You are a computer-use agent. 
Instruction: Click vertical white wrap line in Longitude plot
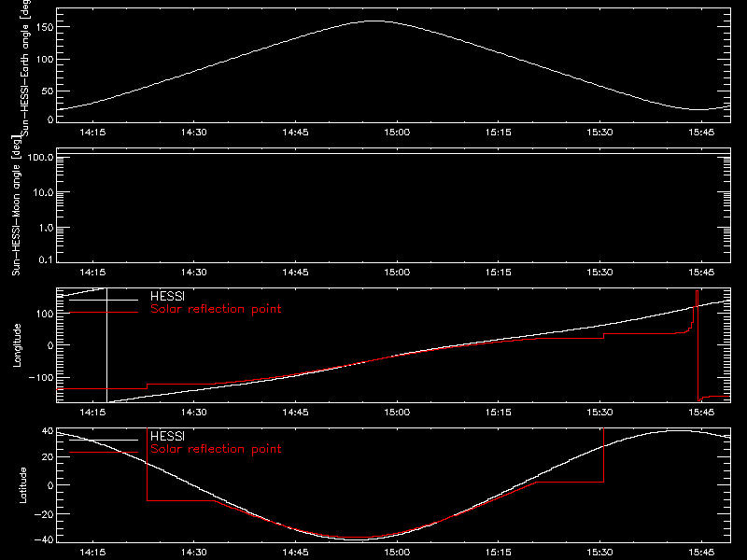click(106, 345)
